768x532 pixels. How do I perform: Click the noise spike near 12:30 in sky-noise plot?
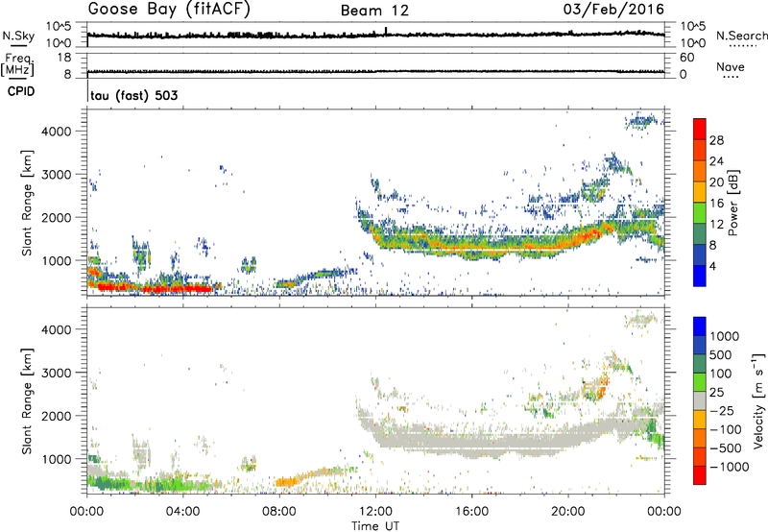[x=386, y=31]
